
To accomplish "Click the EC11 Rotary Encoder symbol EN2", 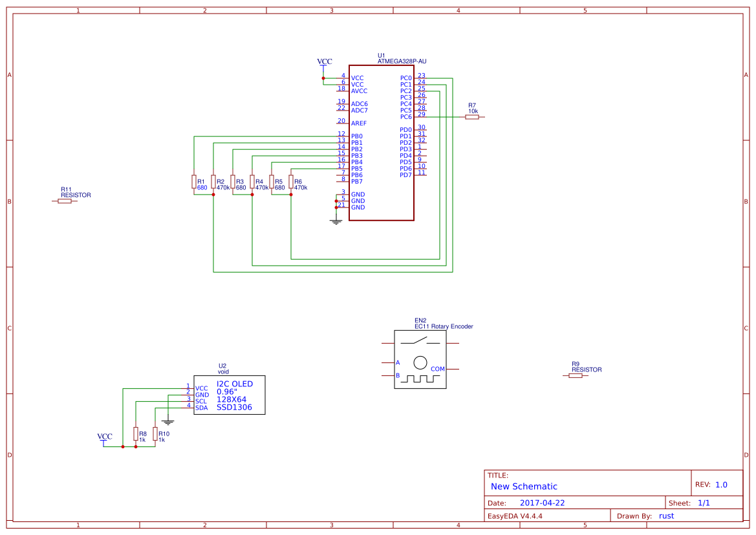I will [x=420, y=359].
